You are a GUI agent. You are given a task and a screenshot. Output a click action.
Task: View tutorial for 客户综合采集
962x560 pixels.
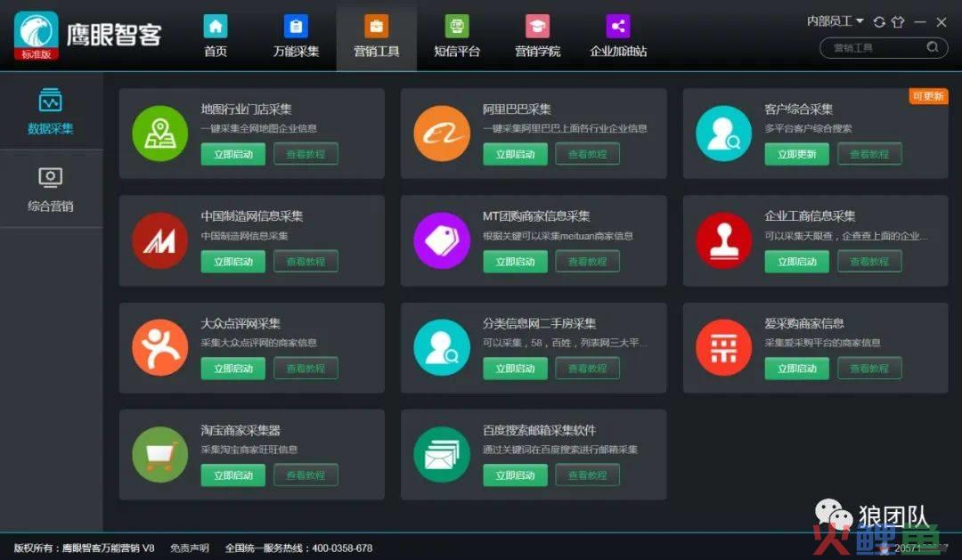click(x=869, y=154)
